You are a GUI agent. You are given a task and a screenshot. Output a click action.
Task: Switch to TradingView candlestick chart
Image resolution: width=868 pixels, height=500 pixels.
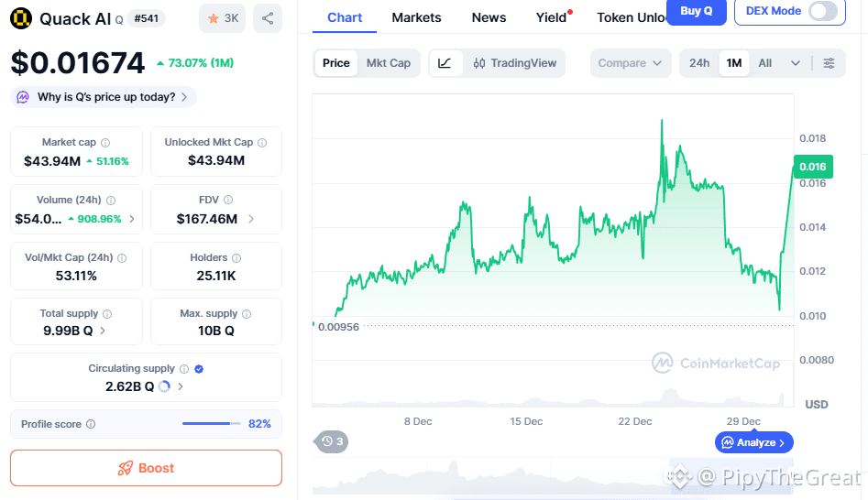point(515,63)
